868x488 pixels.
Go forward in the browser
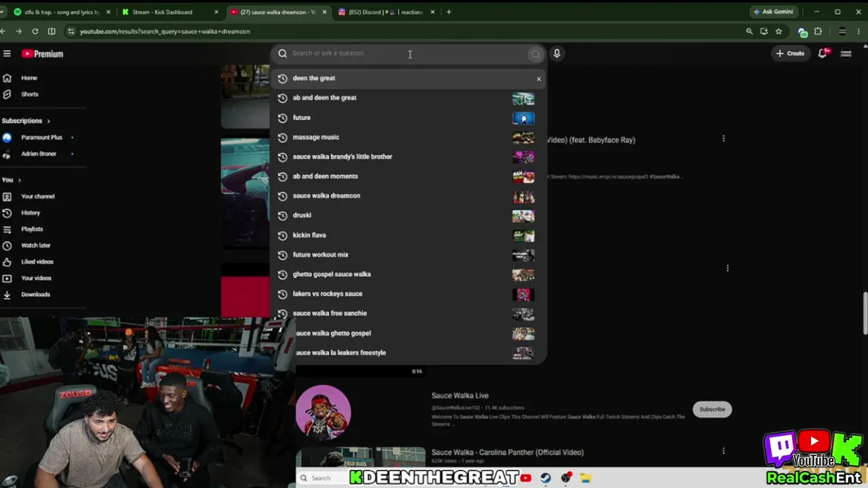click(x=18, y=31)
